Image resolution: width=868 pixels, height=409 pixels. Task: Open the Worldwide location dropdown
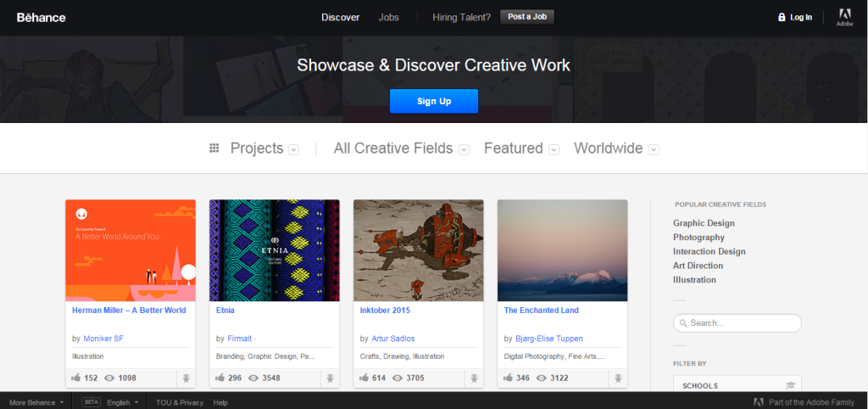654,150
